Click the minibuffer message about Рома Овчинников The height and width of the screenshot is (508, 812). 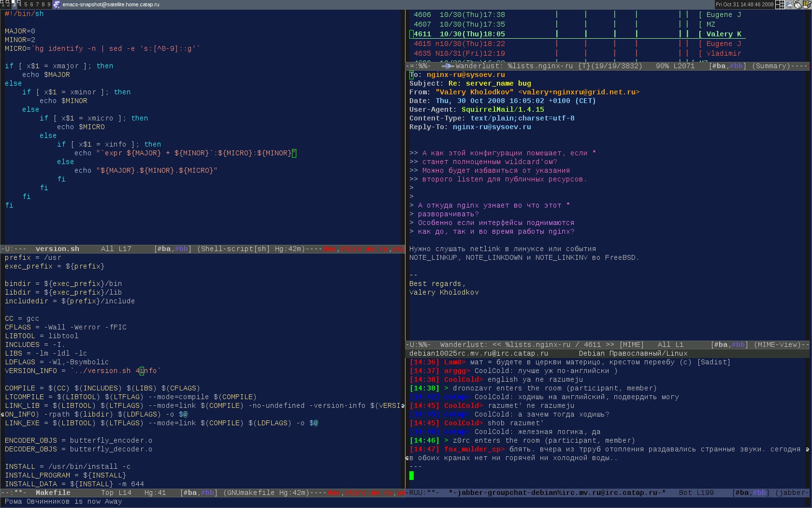click(x=63, y=502)
